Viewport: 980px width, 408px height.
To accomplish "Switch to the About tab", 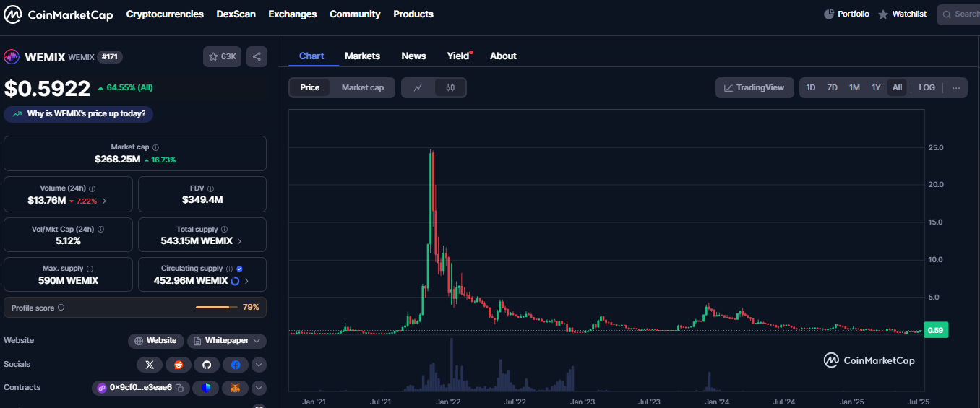I will click(503, 56).
